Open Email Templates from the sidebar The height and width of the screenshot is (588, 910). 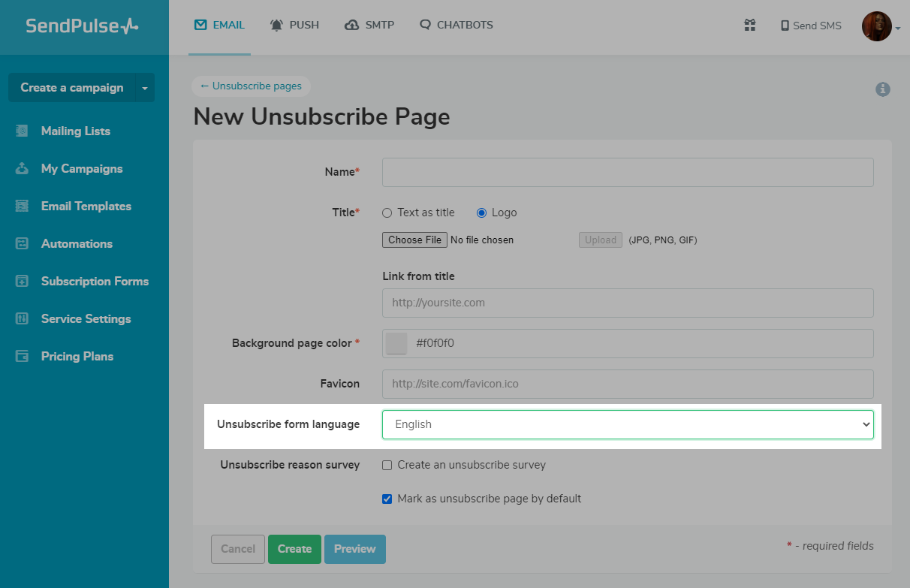coord(86,206)
